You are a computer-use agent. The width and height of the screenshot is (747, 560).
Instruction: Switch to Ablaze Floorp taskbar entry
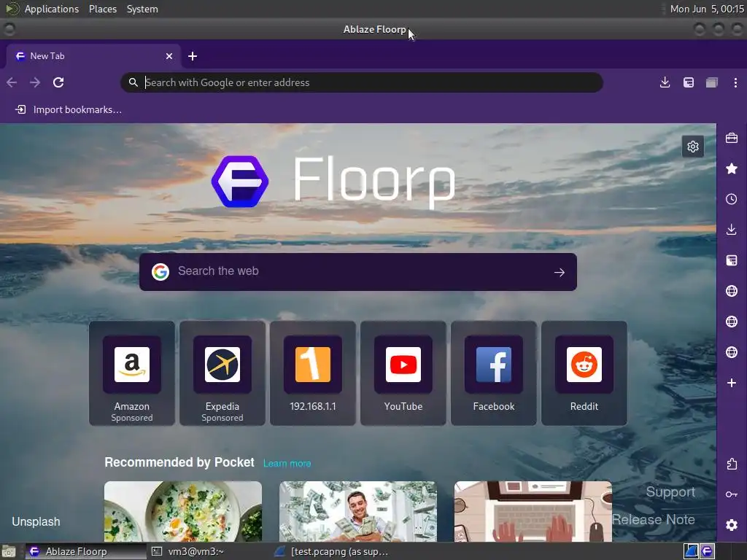pyautogui.click(x=86, y=551)
